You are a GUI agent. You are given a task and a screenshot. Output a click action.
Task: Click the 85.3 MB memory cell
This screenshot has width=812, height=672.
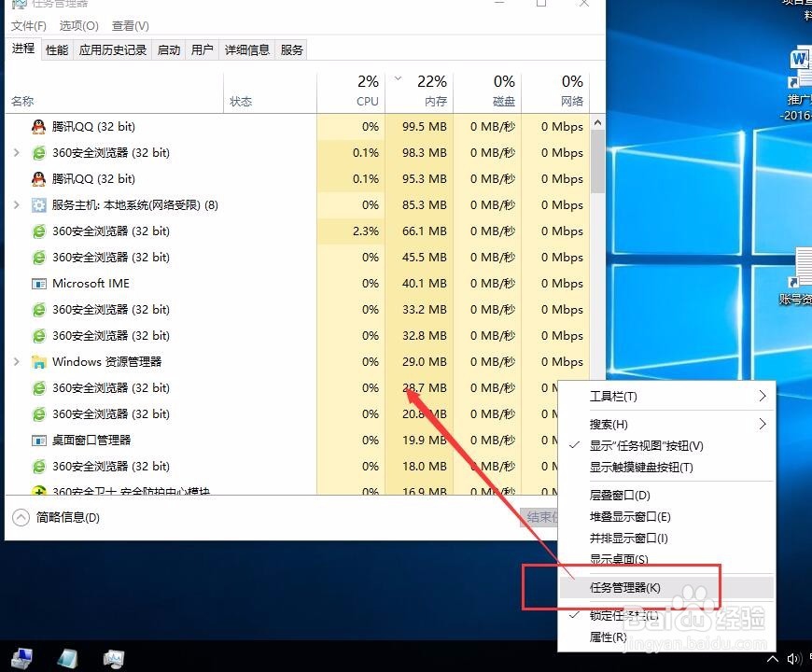(419, 205)
